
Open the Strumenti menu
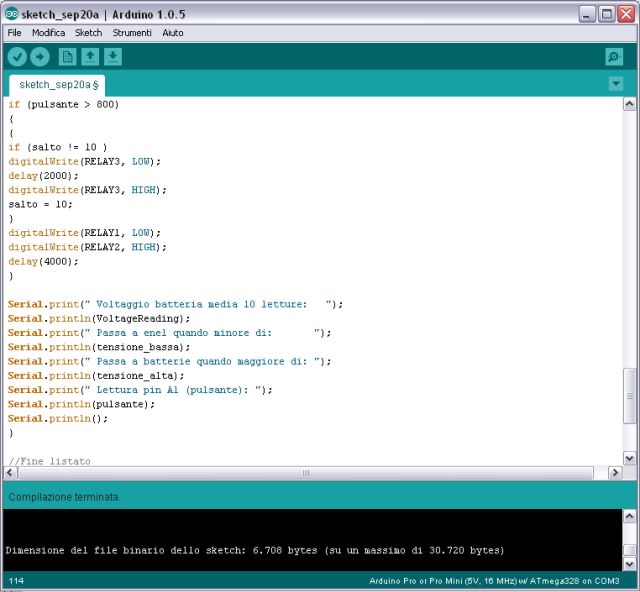pyautogui.click(x=132, y=33)
